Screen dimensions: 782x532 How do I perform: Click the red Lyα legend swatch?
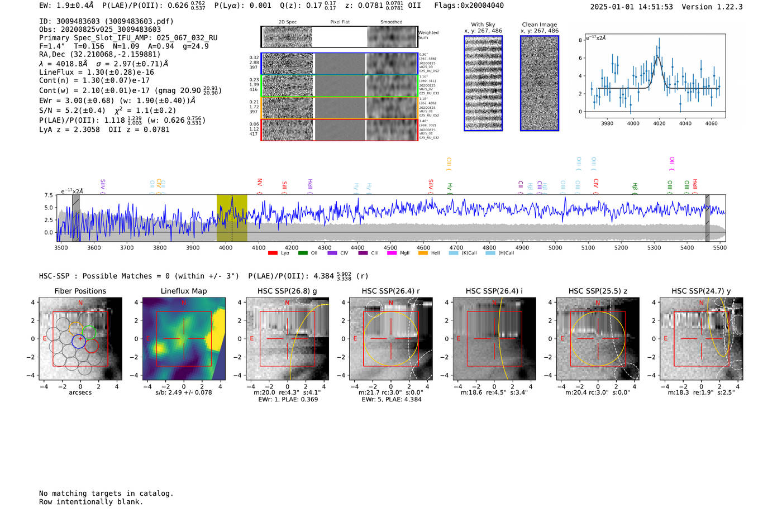(273, 253)
